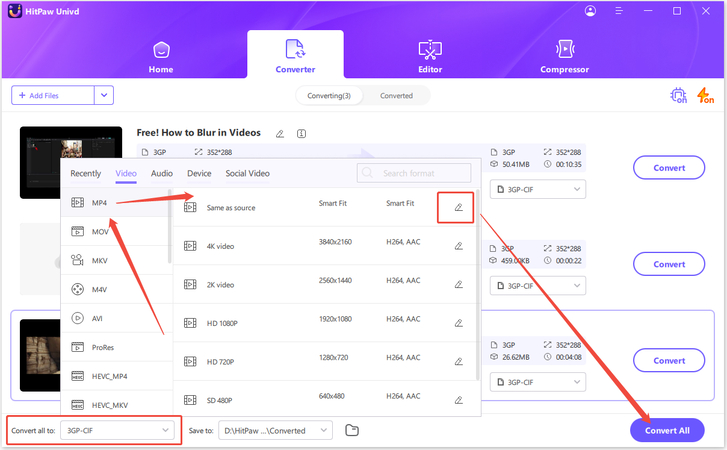Choose the 'Same as source' preset

point(325,207)
